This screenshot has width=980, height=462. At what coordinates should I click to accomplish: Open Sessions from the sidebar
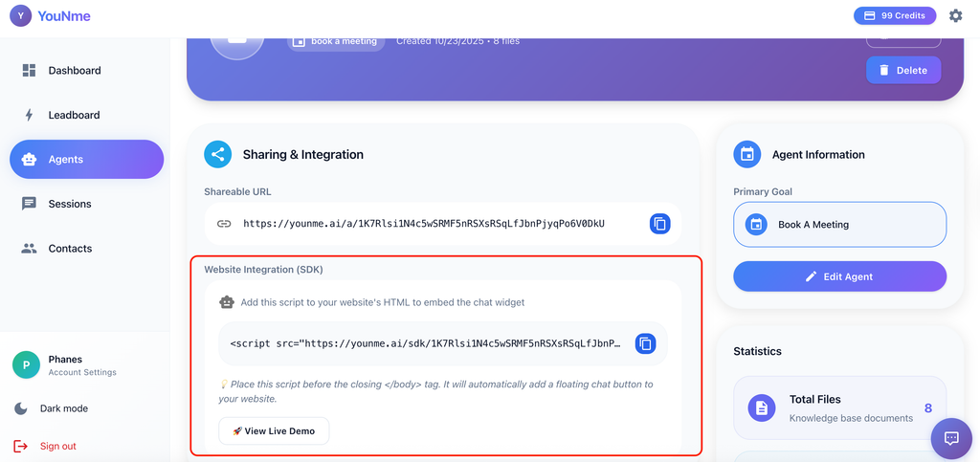(86, 204)
